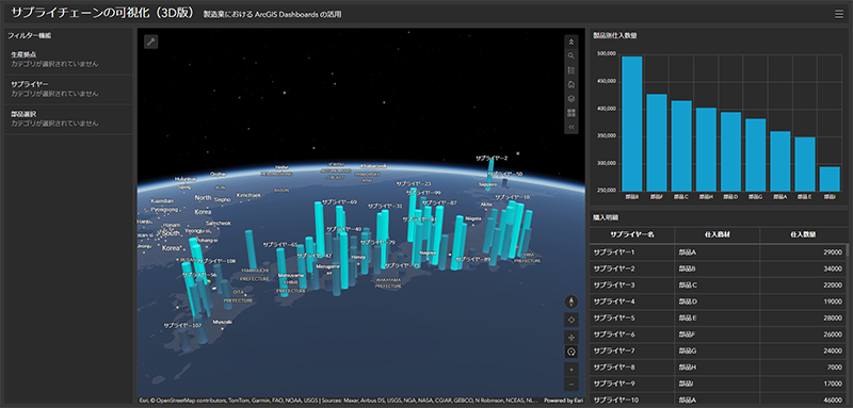Viewport: 853px width, 408px height.
Task: Reset orientation with the compass button
Action: (571, 300)
